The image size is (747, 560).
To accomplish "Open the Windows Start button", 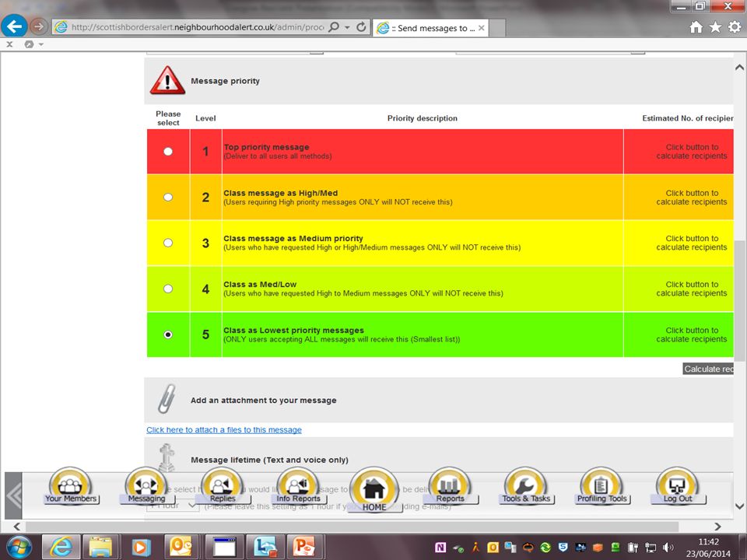I will [x=18, y=547].
